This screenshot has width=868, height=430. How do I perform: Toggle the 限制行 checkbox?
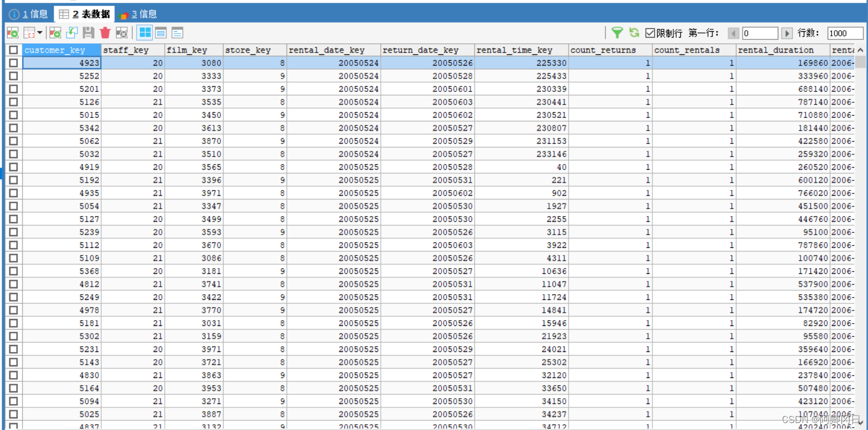650,33
